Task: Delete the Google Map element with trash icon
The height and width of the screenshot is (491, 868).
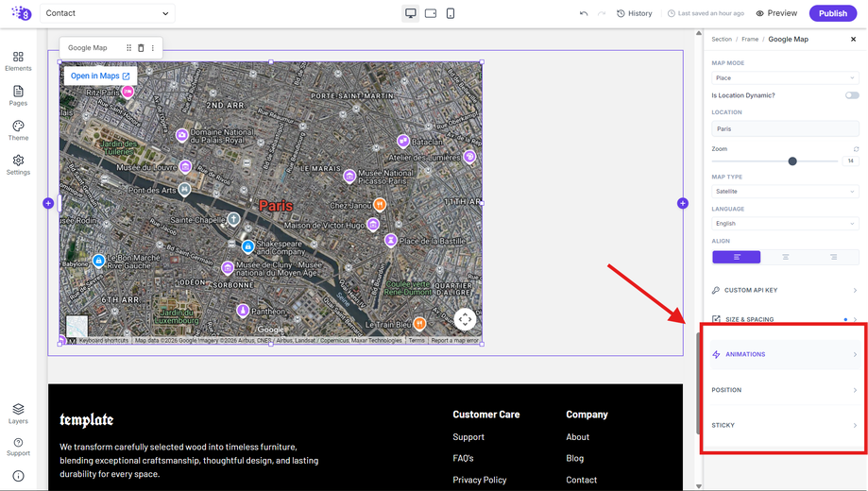Action: (141, 47)
